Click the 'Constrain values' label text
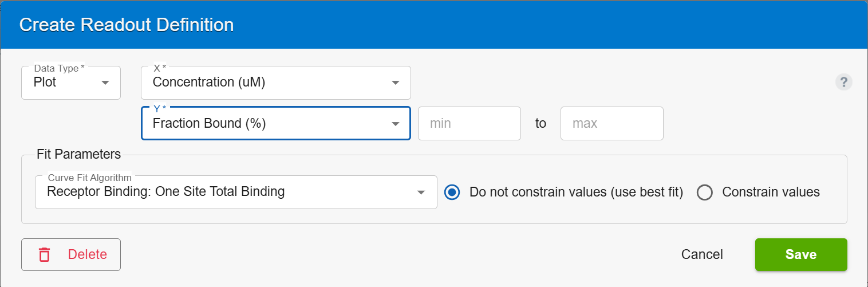The image size is (868, 287). 771,192
